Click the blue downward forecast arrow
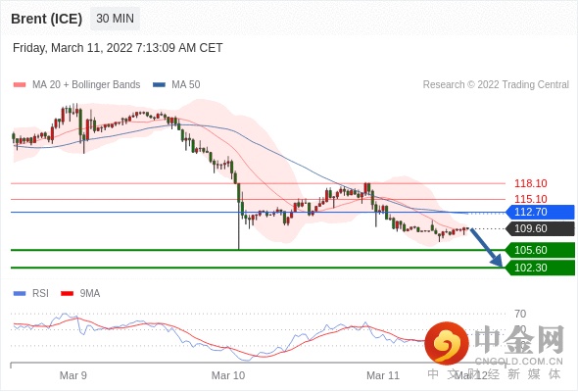This screenshot has width=578, height=392. 487,248
